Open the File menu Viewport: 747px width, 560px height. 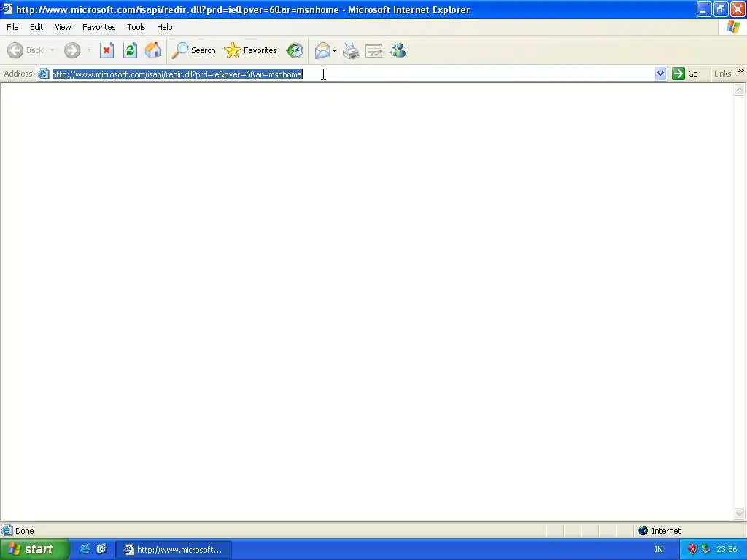[12, 27]
